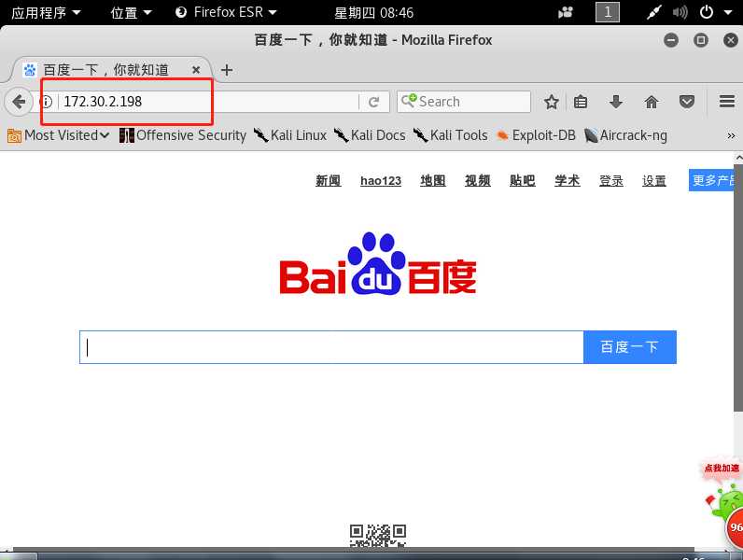Screen dimensions: 743x560
Task: Click the 百度一下 search button
Action: (630, 347)
